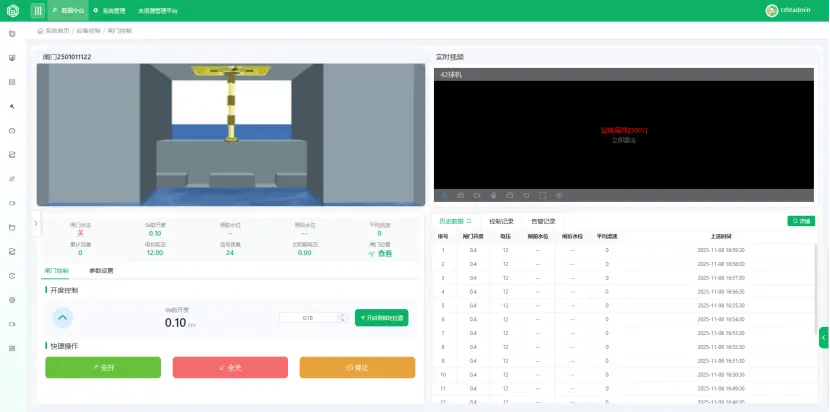
Task: Click the 平均流速 column header
Action: pos(607,236)
